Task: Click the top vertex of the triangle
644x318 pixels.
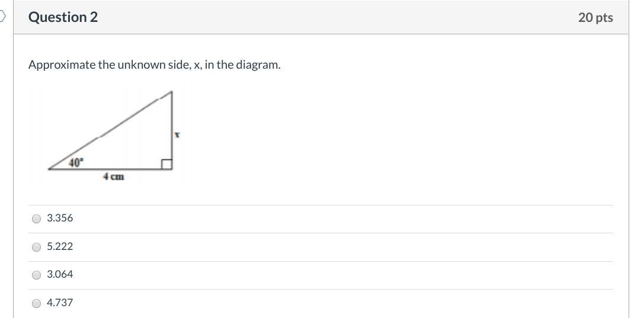Action: coord(171,92)
